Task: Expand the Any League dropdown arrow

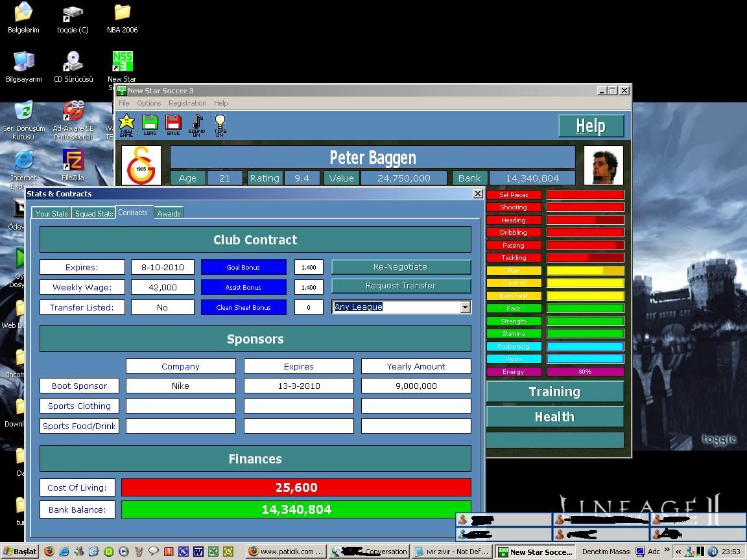Action: pyautogui.click(x=466, y=307)
